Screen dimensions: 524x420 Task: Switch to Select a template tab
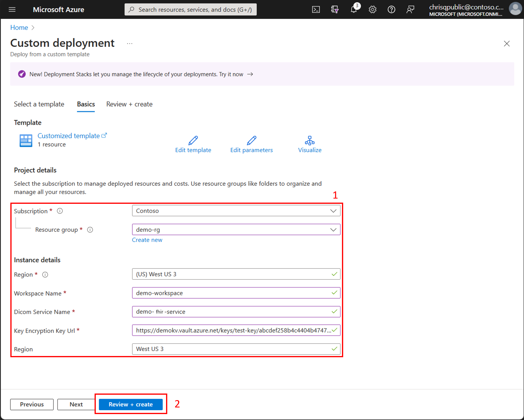click(x=39, y=104)
